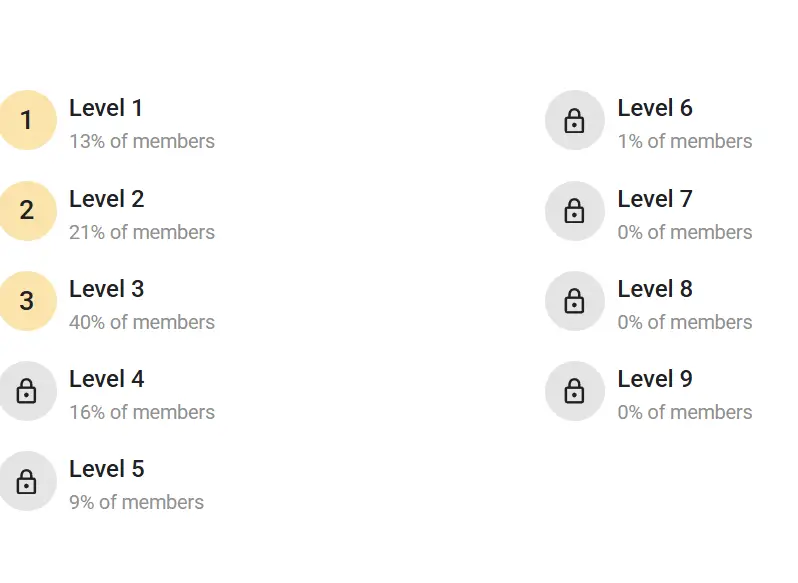Image resolution: width=798 pixels, height=583 pixels.
Task: Click the Level 9 title text
Action: 655,379
